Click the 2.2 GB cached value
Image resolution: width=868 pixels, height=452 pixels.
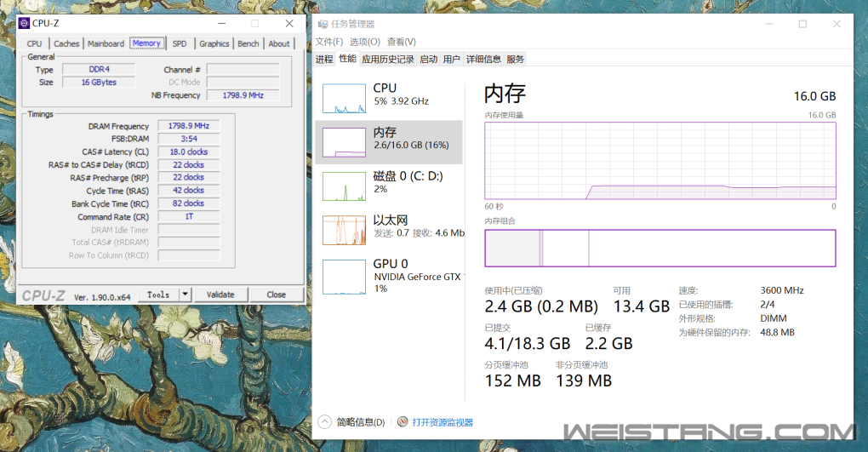(608, 343)
